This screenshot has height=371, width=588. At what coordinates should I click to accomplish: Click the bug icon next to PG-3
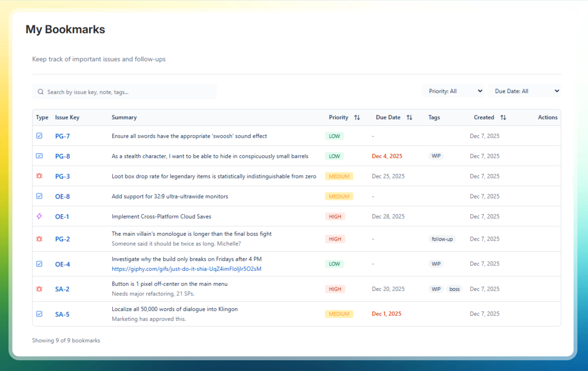[39, 176]
